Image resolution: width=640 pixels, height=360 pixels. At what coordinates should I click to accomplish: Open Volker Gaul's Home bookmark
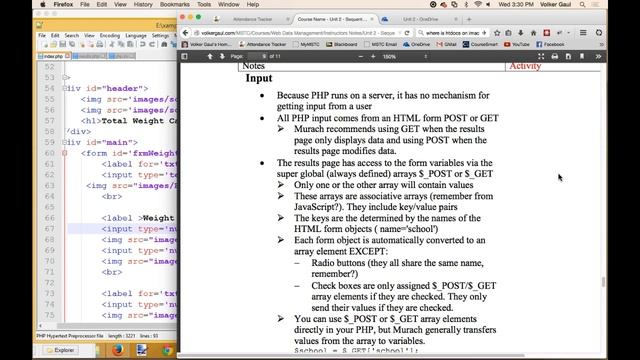click(207, 44)
